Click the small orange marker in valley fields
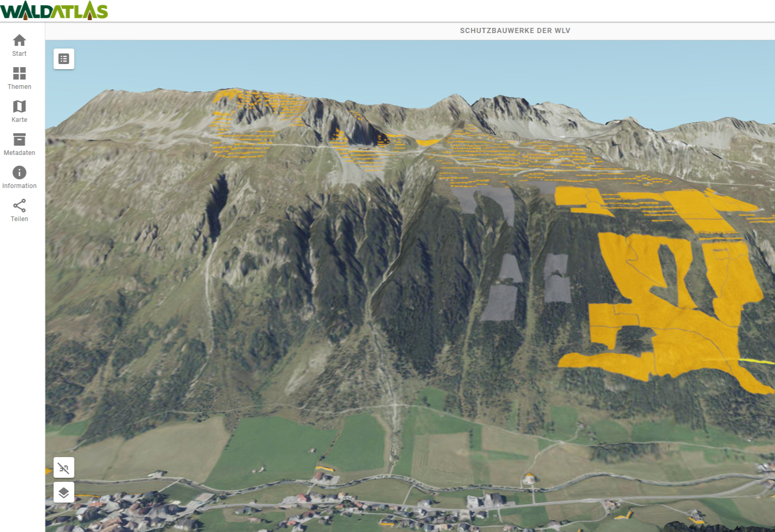 [x=324, y=469]
